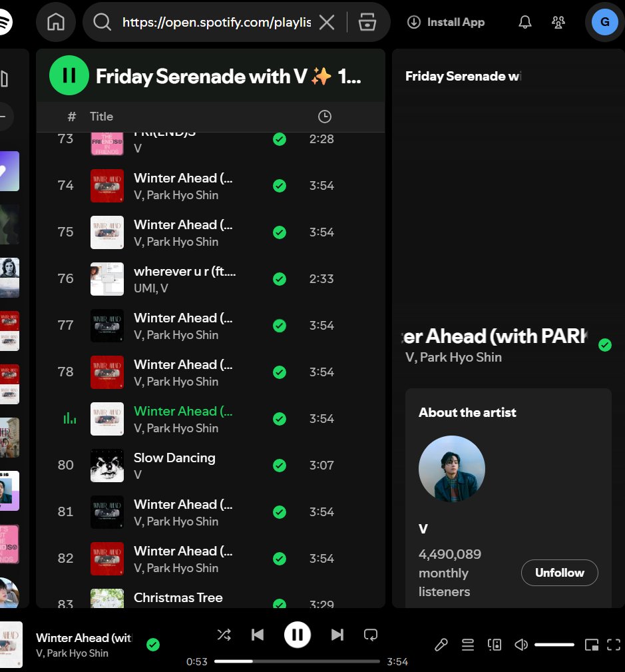Enter Full screen mode

pyautogui.click(x=614, y=644)
